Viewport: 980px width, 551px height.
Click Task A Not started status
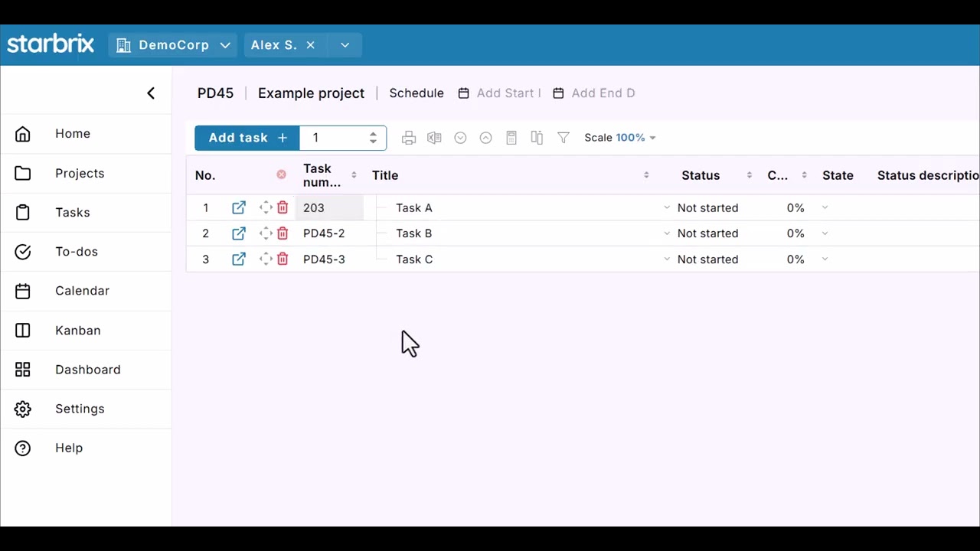[x=708, y=207]
